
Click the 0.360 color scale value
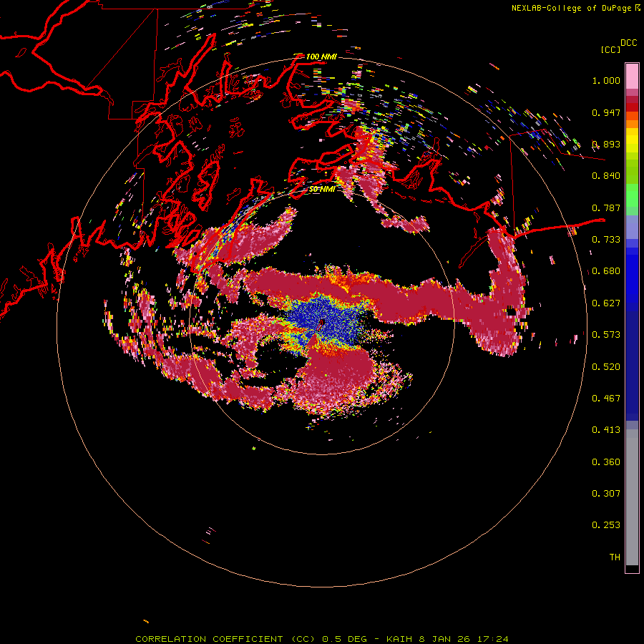[x=606, y=462]
